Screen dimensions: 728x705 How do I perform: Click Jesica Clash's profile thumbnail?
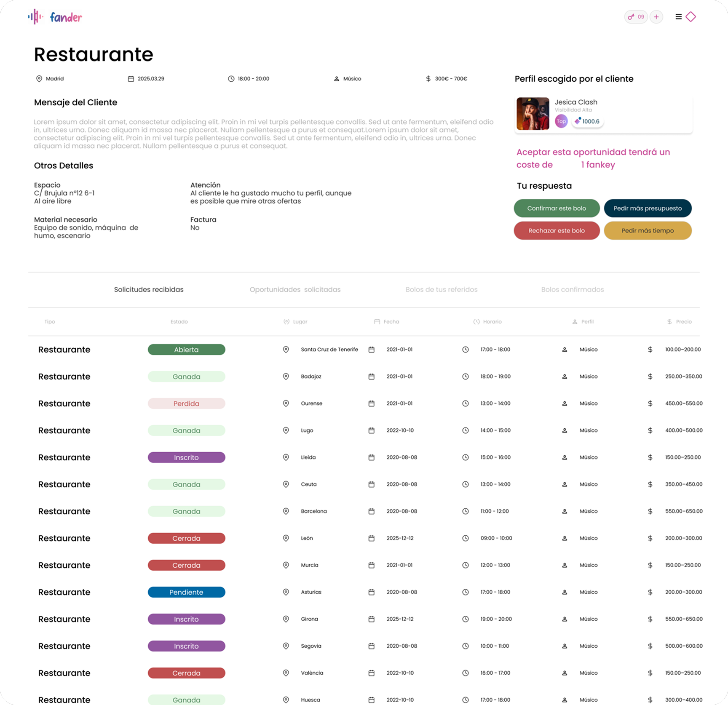[533, 114]
